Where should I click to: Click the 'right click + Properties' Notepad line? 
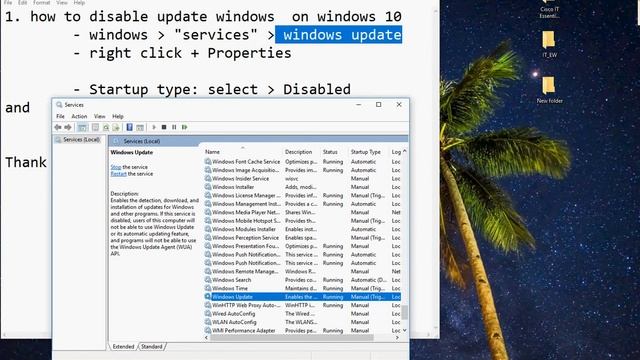coord(182,53)
